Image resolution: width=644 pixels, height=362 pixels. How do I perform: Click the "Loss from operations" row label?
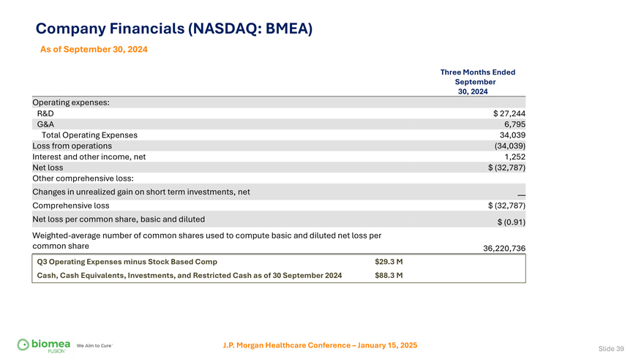click(x=72, y=146)
